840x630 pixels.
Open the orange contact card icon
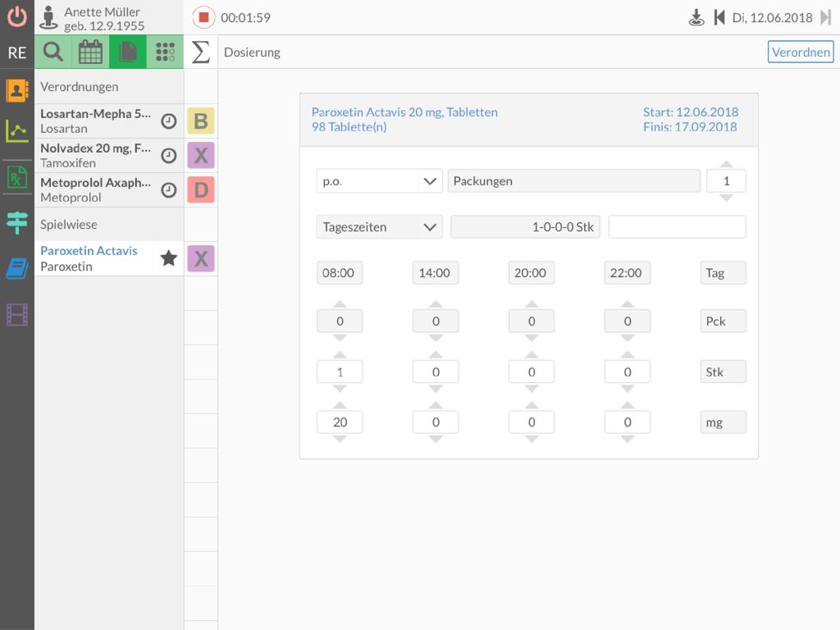(x=17, y=90)
